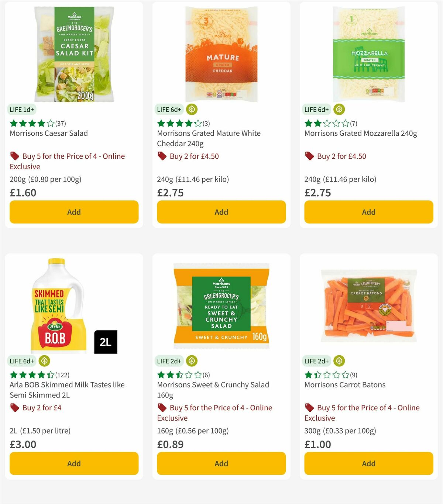The image size is (443, 504).
Task: Click the vegetarian leaf icon on Grated Mozzarella
Action: pyautogui.click(x=339, y=109)
